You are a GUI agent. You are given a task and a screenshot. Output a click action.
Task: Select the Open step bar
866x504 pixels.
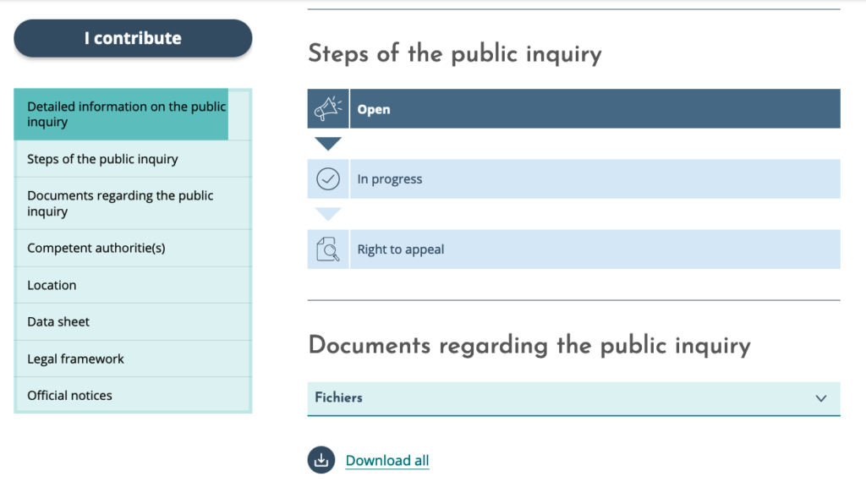(x=574, y=109)
